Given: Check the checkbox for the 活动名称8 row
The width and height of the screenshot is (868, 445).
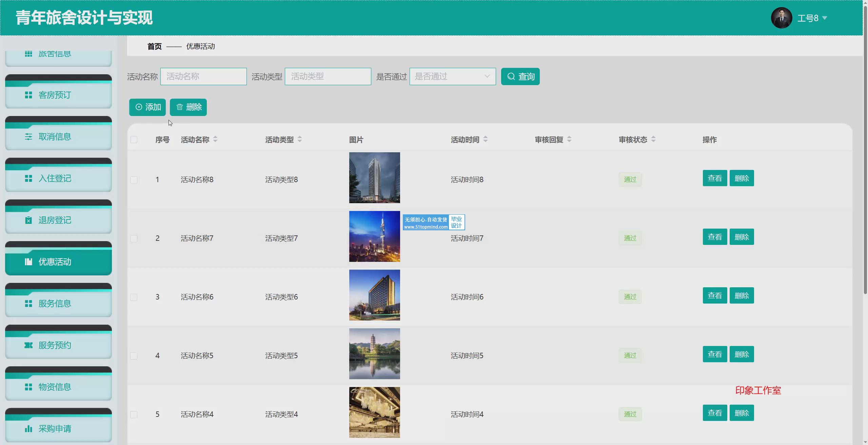Looking at the screenshot, I should click(134, 180).
